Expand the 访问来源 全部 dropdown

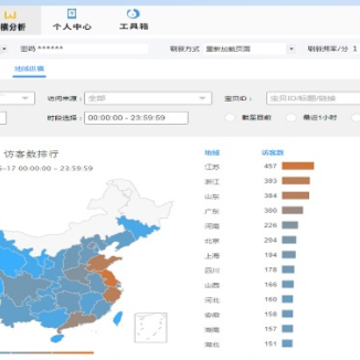(x=148, y=98)
